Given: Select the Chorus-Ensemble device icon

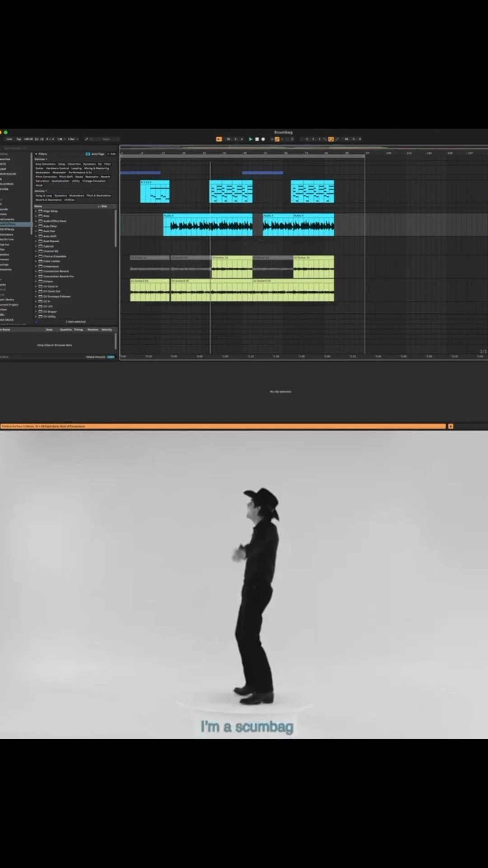Looking at the screenshot, I should click(40, 256).
